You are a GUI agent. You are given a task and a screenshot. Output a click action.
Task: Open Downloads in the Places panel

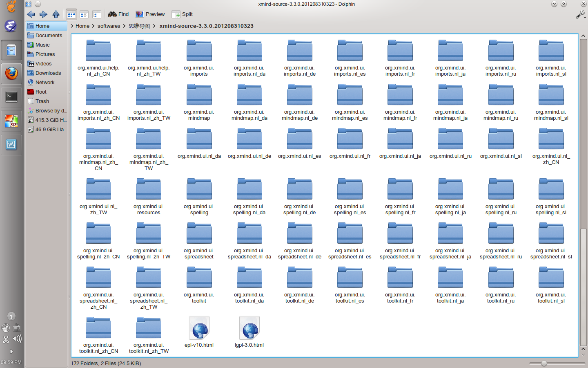(x=47, y=73)
